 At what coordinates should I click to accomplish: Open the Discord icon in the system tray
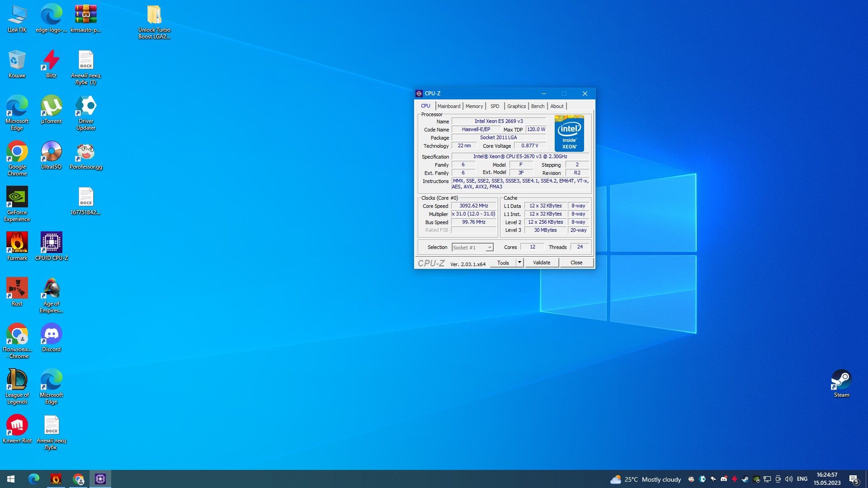(724, 479)
